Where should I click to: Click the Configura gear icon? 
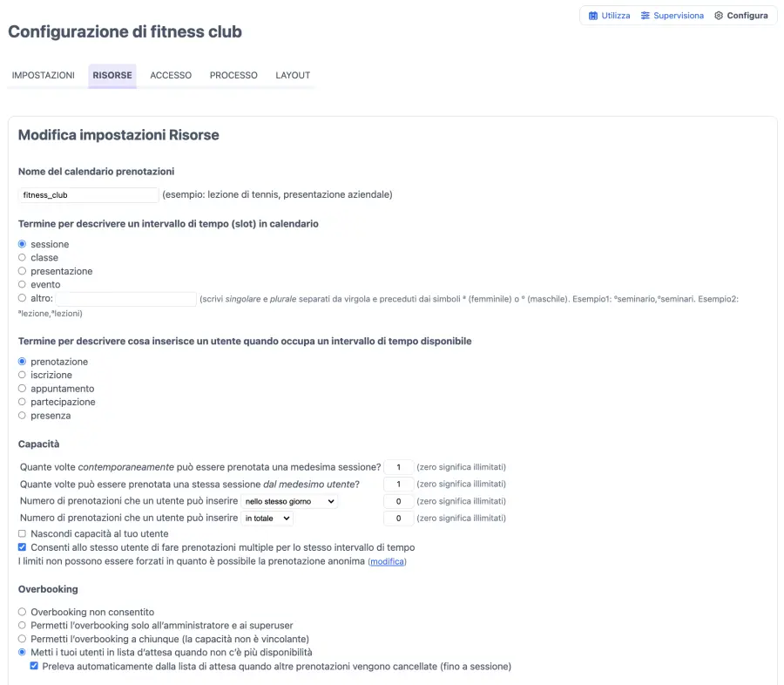(x=719, y=16)
